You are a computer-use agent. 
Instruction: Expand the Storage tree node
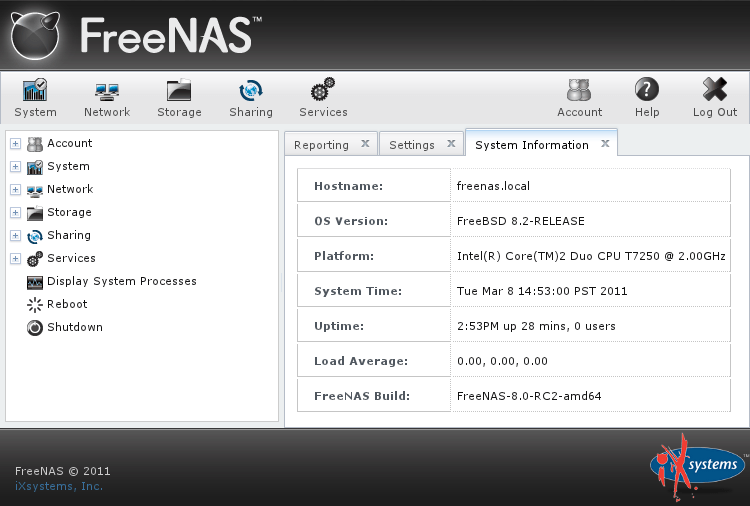[15, 212]
